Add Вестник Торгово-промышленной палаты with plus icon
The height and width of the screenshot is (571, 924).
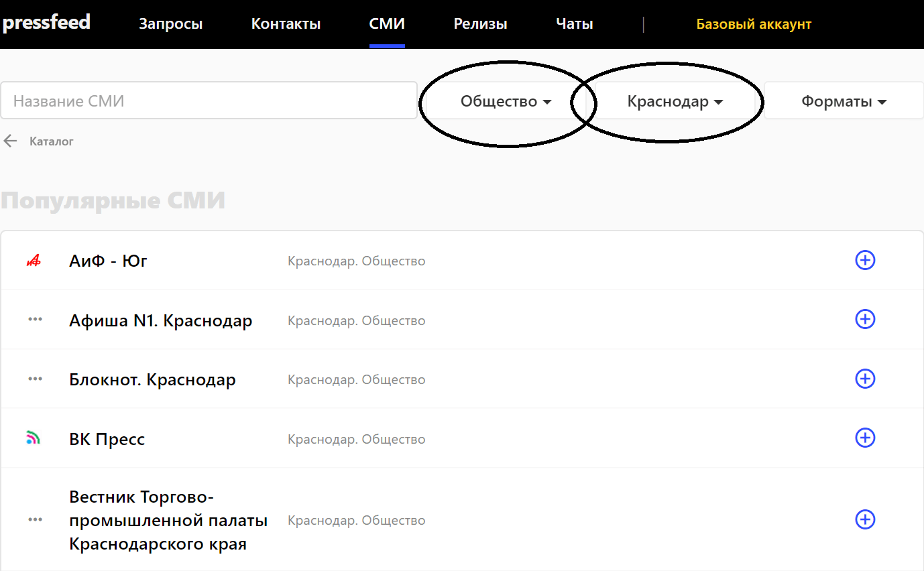tap(865, 519)
